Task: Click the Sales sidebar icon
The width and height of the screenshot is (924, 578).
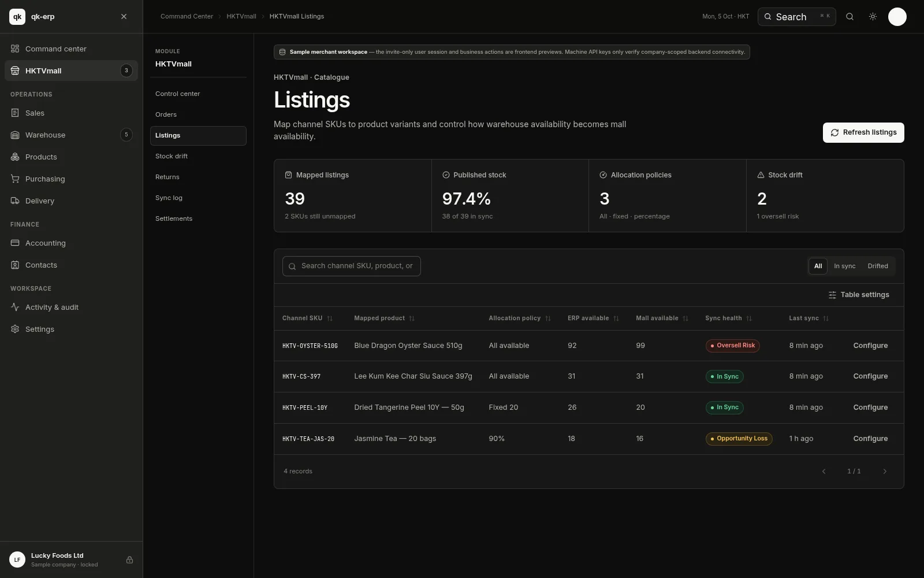Action: (x=15, y=113)
